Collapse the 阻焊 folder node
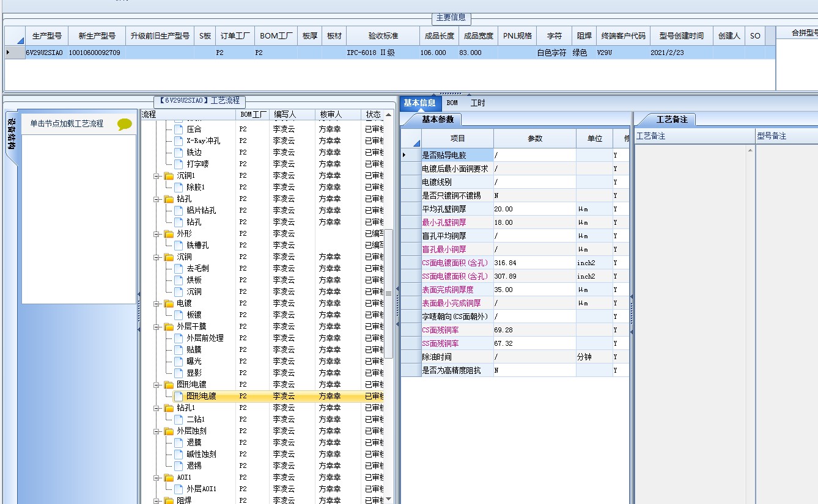This screenshot has height=504, width=818. [157, 500]
